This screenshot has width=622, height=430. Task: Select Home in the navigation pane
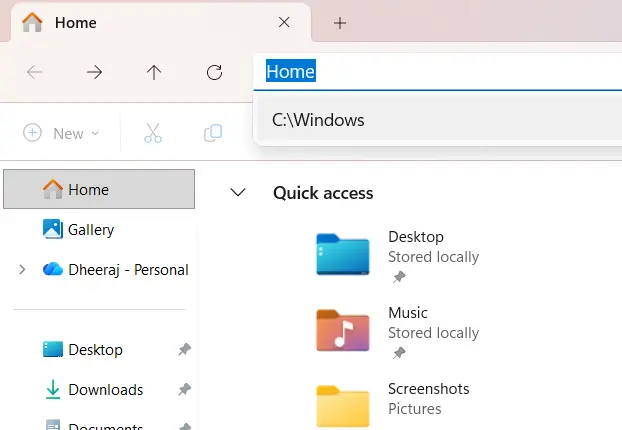(99, 189)
